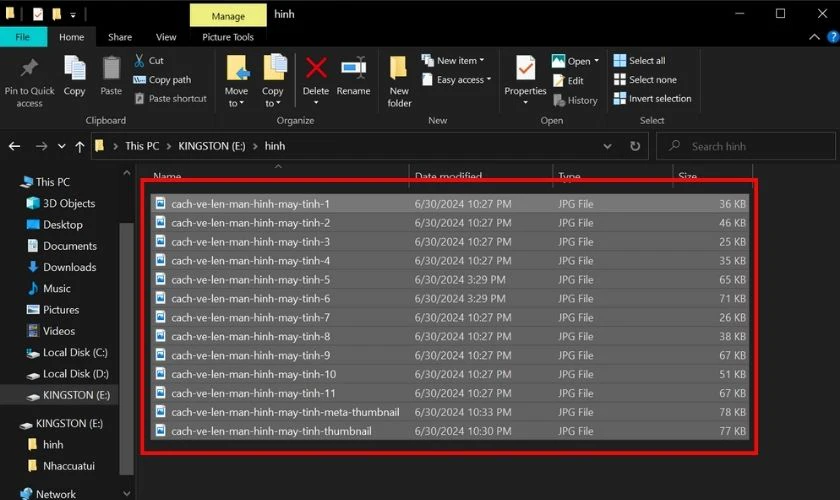Create a New folder from the ribbon

399,70
